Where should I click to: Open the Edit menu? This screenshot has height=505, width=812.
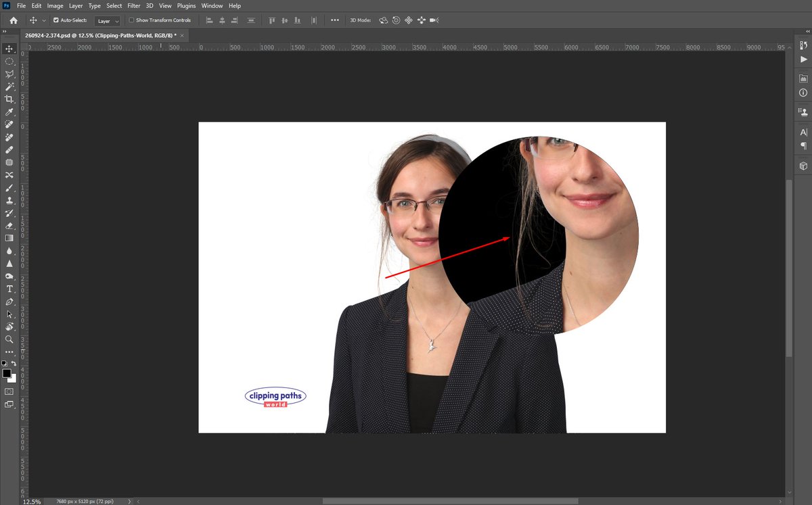coord(37,5)
